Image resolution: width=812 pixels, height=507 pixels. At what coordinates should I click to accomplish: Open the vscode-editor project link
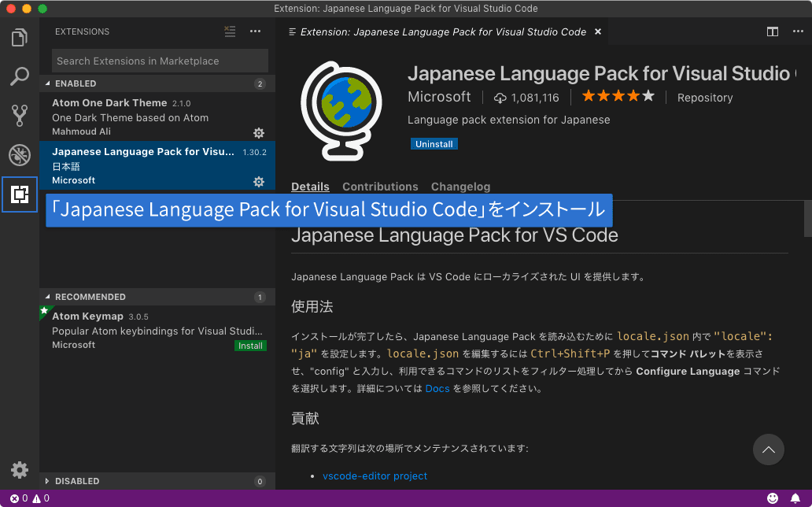375,476
